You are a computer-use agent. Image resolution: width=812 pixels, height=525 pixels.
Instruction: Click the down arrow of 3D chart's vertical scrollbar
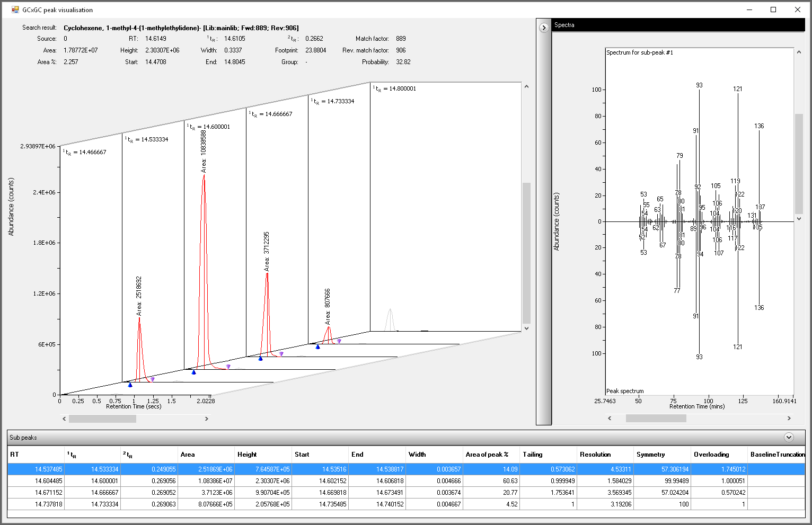[526, 328]
